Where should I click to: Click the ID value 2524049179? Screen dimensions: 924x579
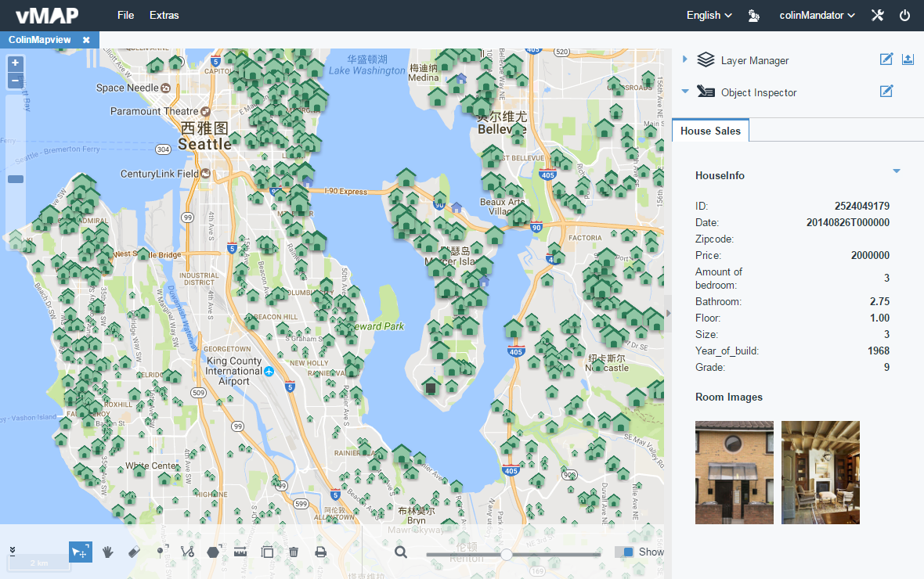click(x=862, y=206)
